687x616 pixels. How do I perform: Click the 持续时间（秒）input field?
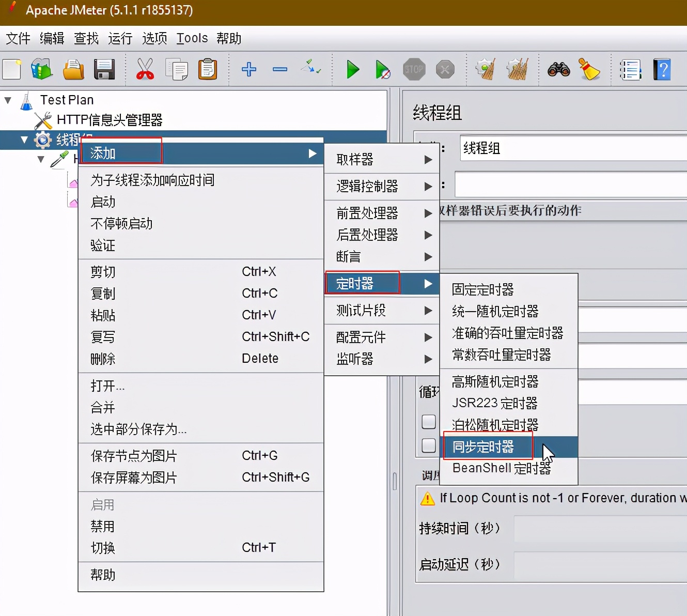(600, 528)
